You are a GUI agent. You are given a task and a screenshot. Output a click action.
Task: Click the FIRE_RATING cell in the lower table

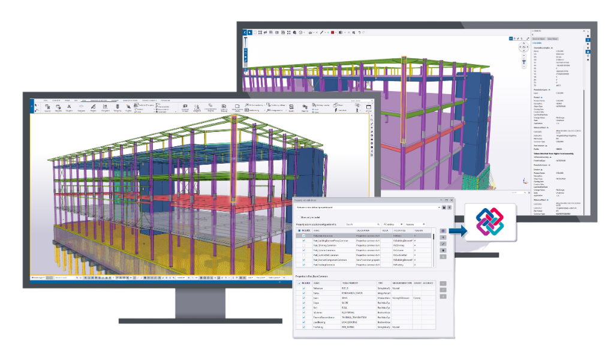point(348,327)
